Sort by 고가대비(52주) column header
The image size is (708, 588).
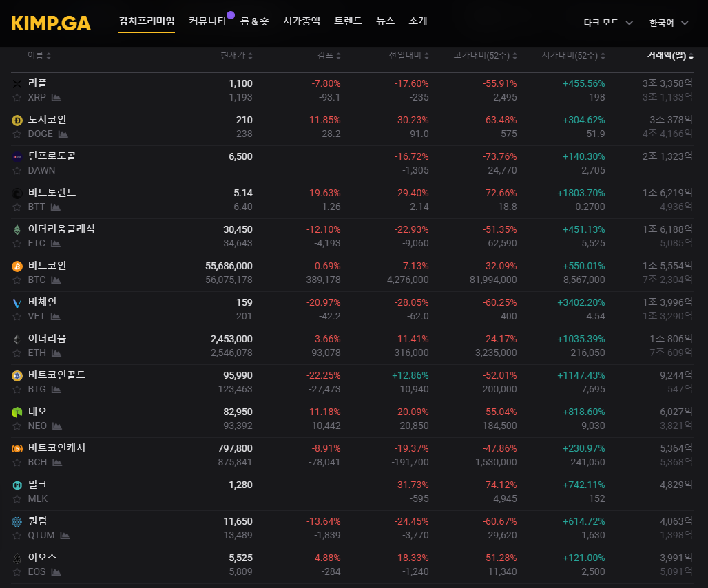point(486,56)
